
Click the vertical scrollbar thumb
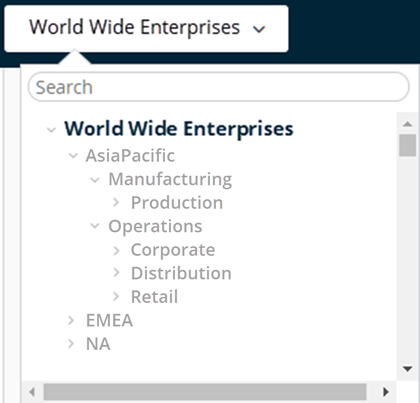click(407, 145)
